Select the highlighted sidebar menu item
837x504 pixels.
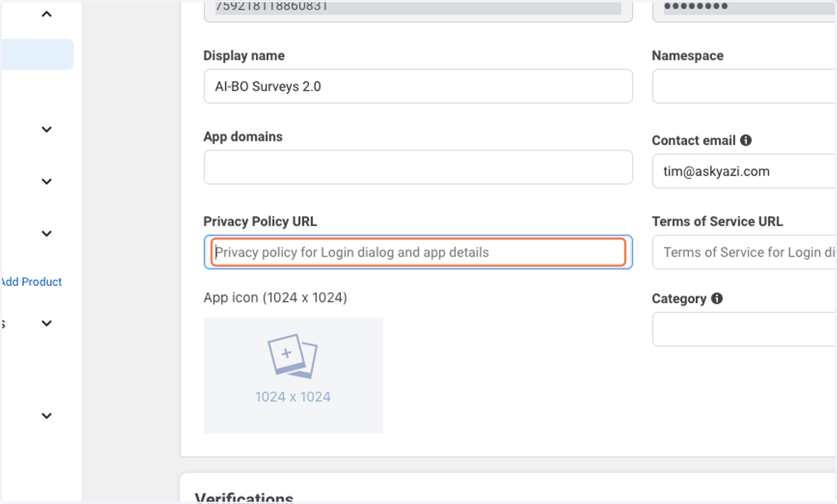click(36, 54)
